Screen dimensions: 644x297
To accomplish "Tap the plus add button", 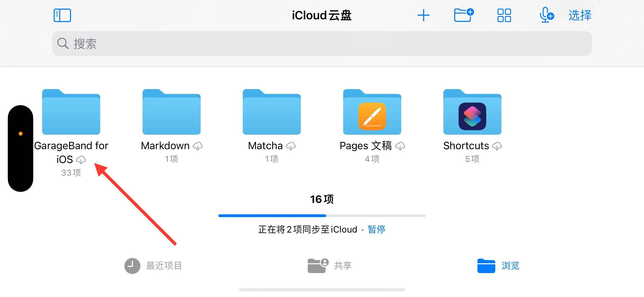I will click(424, 15).
